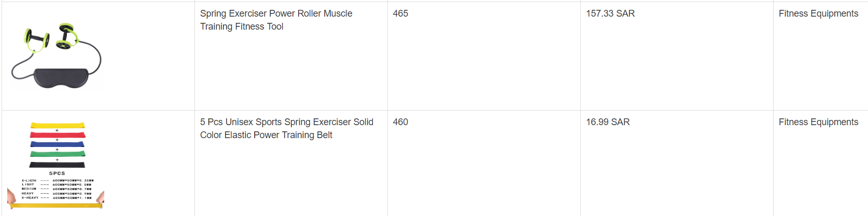
Task: Click the band size chart in belt image
Action: (x=57, y=189)
